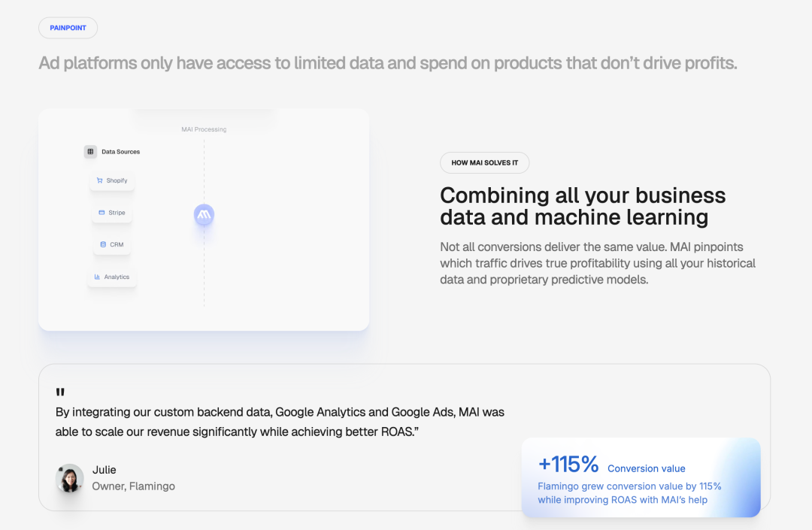812x530 pixels.
Task: Click the MAI Processing label
Action: (204, 129)
